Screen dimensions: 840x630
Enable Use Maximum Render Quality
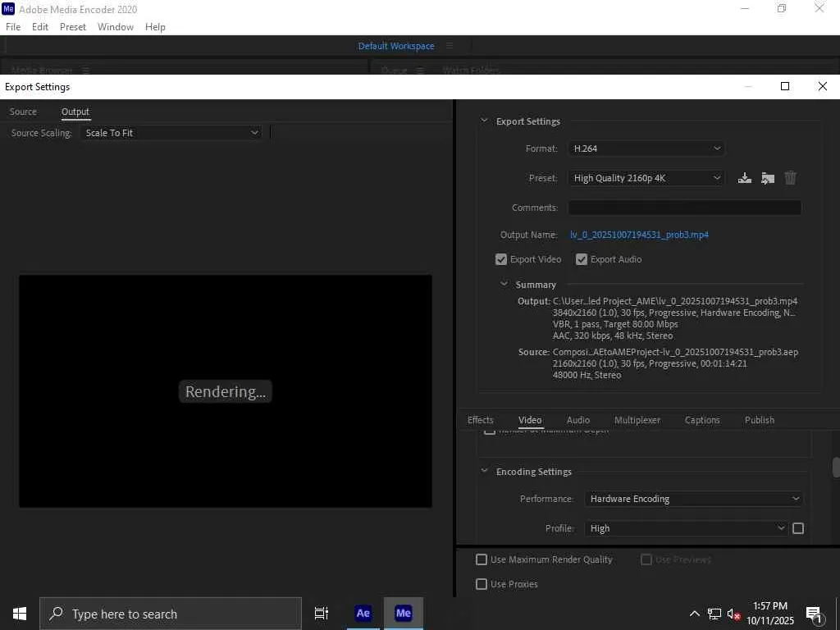click(x=482, y=559)
